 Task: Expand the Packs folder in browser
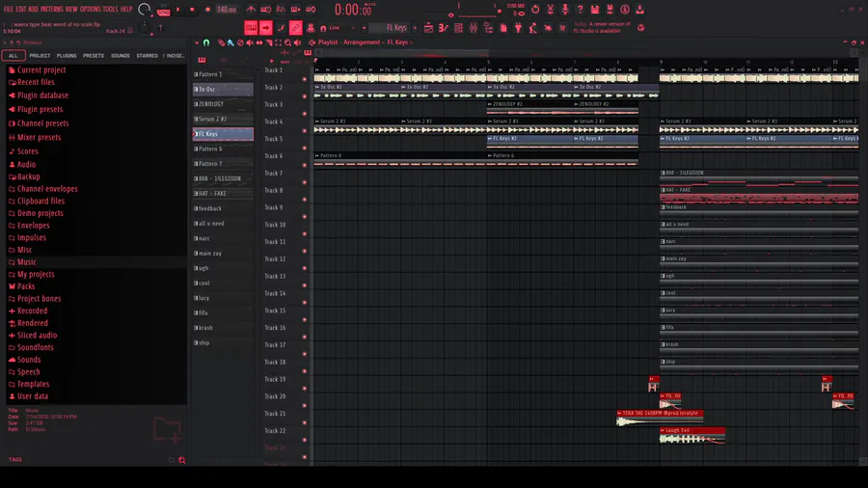(x=25, y=286)
